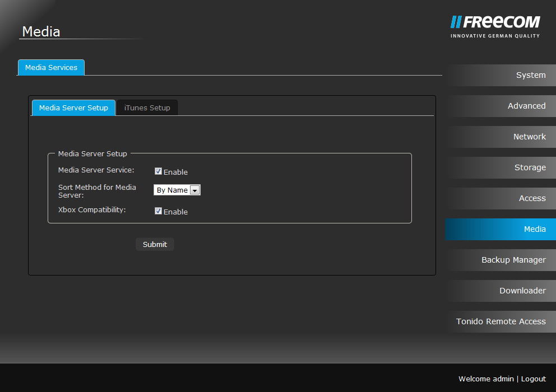This screenshot has height=392, width=556.
Task: Open the Sort Method dropdown showing By Name
Action: [x=177, y=190]
